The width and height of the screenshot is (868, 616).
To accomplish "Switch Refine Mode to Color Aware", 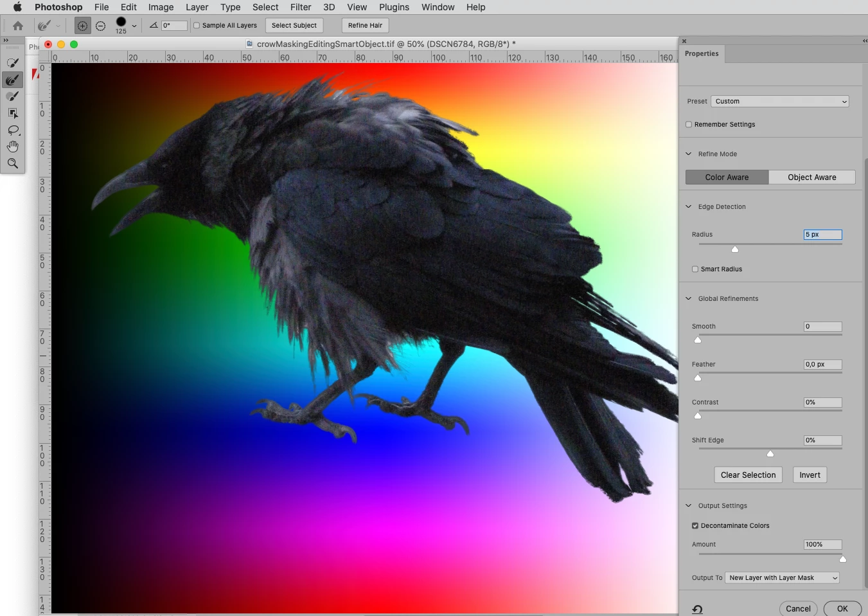I will click(x=727, y=177).
